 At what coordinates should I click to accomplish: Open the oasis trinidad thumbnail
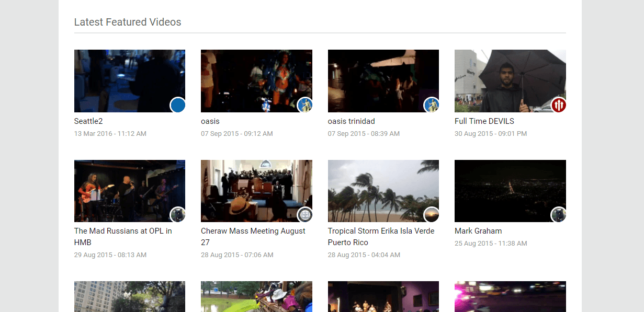383,81
